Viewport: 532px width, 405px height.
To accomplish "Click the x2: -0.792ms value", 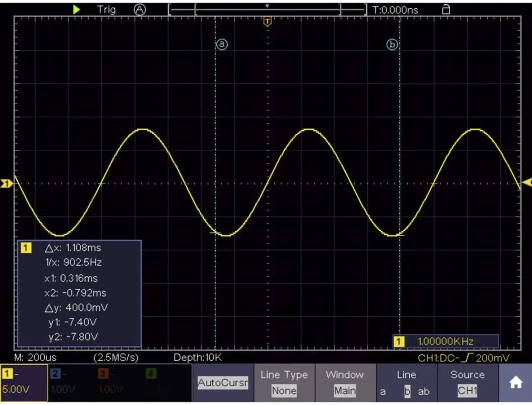I will click(x=75, y=293).
